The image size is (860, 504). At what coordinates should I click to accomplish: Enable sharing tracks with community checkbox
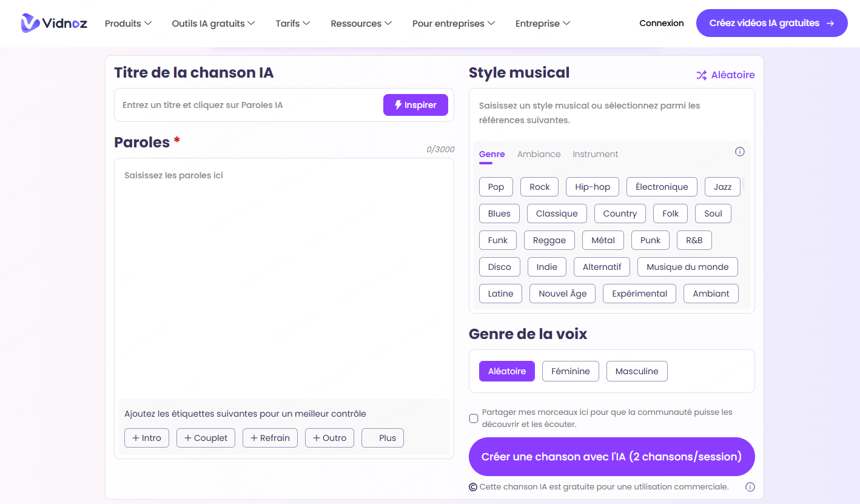(474, 418)
